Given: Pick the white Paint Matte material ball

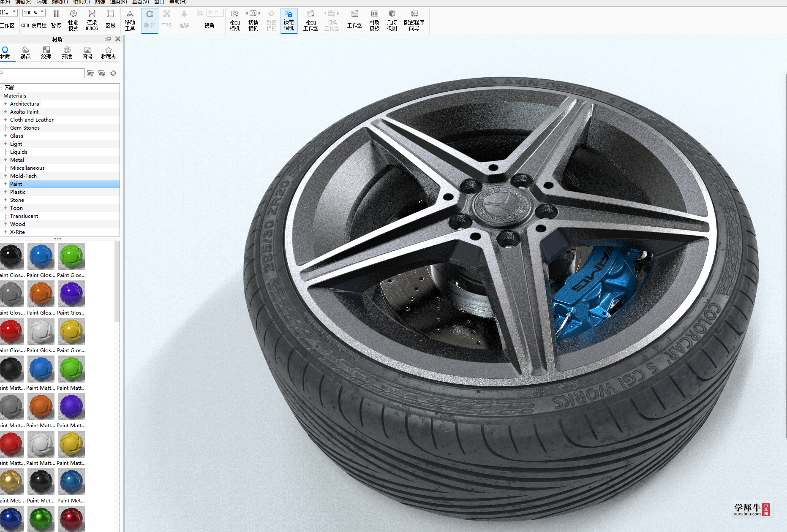Looking at the screenshot, I should click(41, 444).
